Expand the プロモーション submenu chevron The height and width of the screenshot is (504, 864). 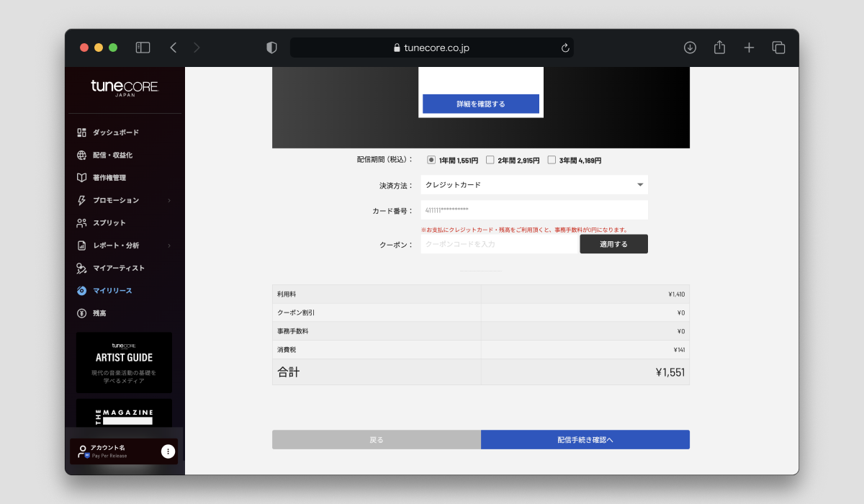click(x=169, y=200)
